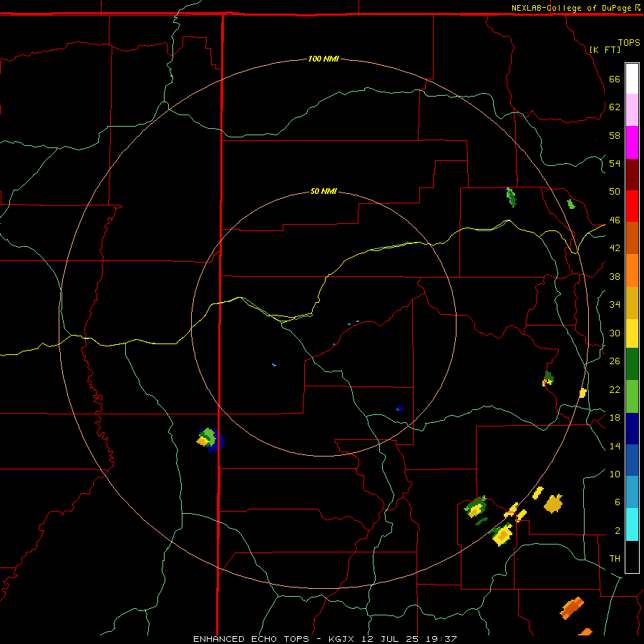Click the legend value 10
This screenshot has height=644, width=644.
point(615,474)
